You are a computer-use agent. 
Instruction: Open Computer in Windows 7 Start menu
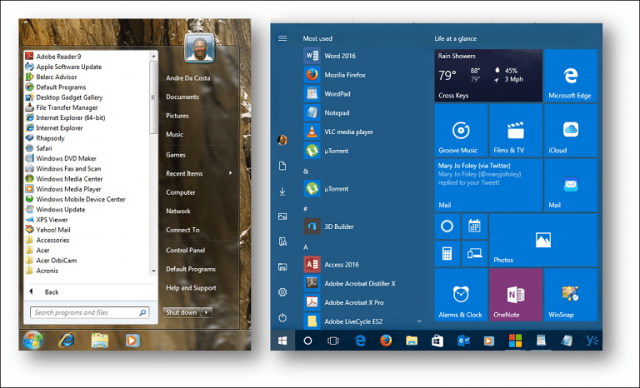[x=180, y=192]
